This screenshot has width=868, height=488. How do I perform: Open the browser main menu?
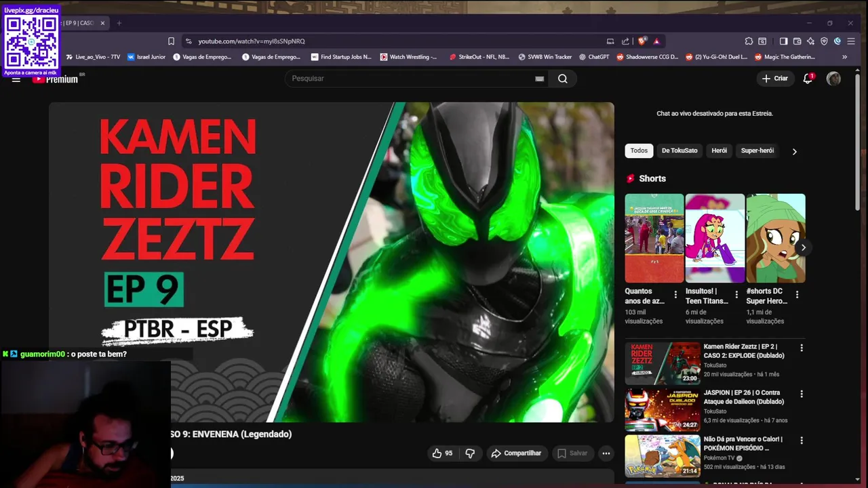[851, 41]
